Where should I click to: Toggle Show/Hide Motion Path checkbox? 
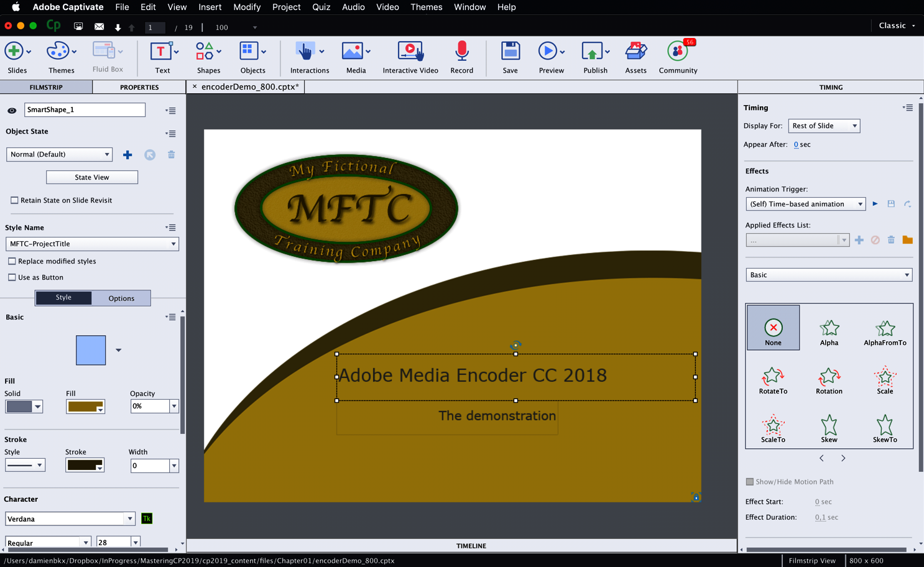tap(750, 482)
